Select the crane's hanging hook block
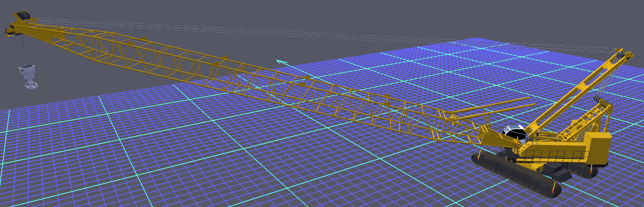The image size is (644, 207). (x=30, y=77)
